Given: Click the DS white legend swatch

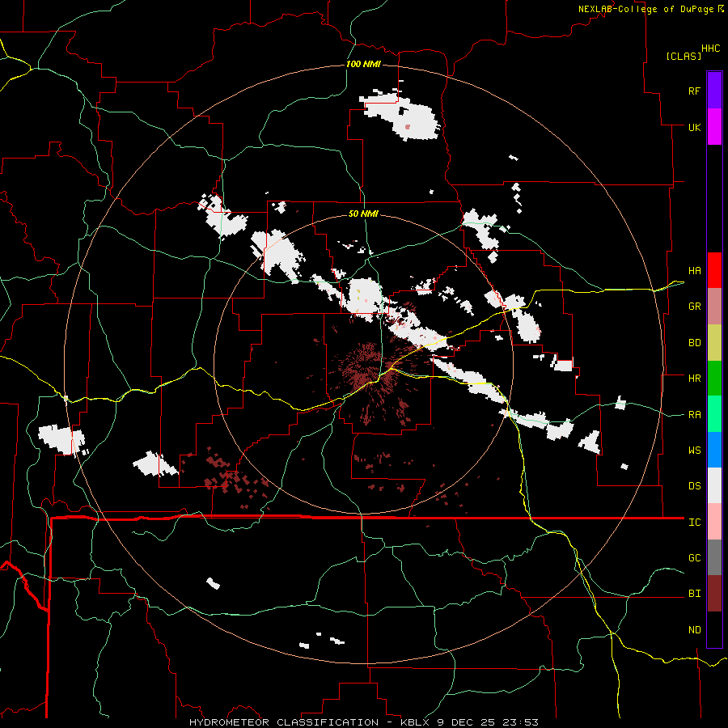Looking at the screenshot, I should [714, 485].
